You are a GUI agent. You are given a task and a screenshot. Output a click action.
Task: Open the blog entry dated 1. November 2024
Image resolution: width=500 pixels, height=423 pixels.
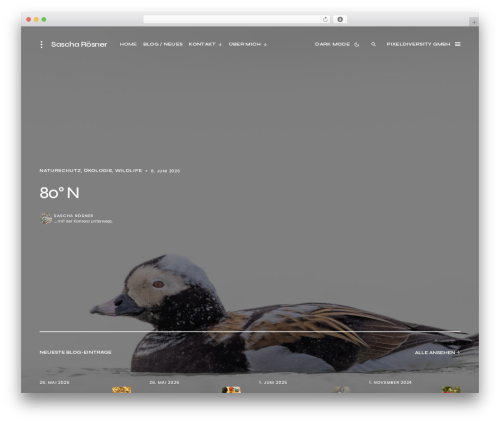pos(390,382)
